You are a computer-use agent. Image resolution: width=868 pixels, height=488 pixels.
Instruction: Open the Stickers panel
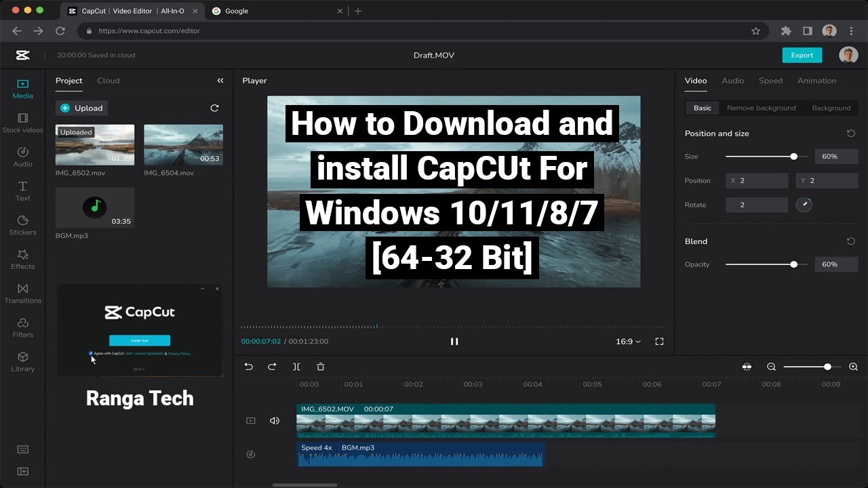[x=22, y=226]
